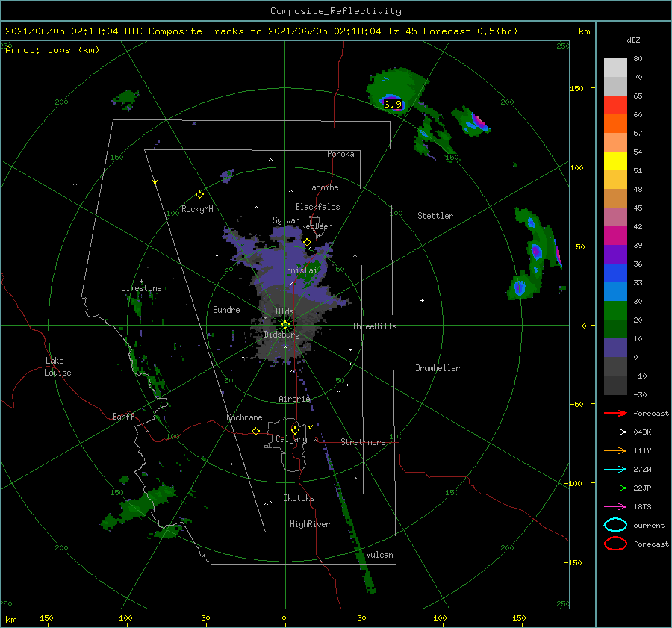Click the radar center marker at Didsbury
This screenshot has height=628, width=672.
pyautogui.click(x=285, y=325)
